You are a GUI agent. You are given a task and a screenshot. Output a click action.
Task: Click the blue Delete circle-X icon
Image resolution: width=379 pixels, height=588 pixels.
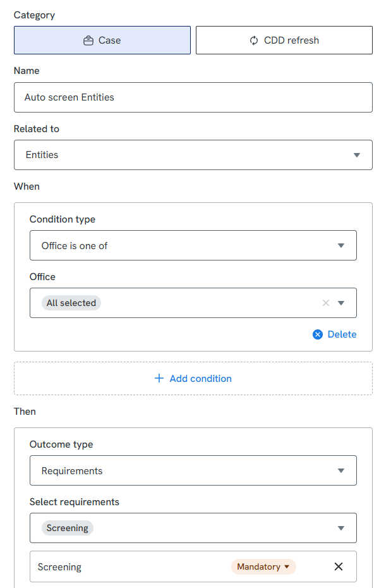[x=318, y=334]
